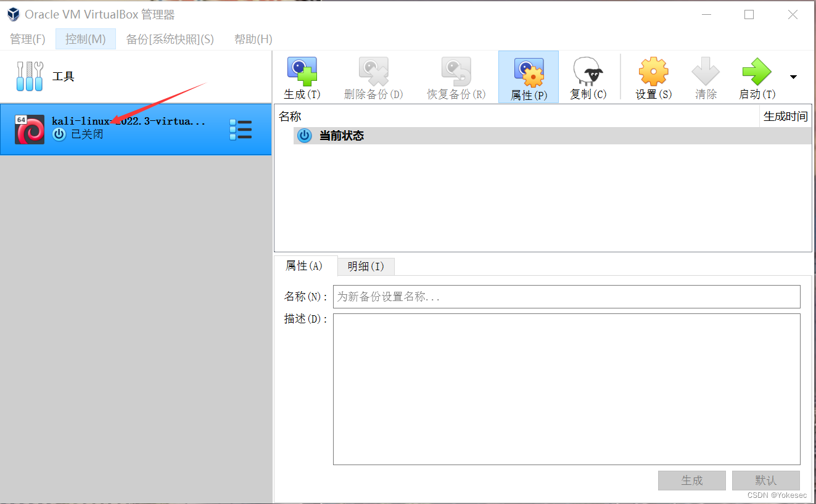Screen dimensions: 816x504
Task: Toggle the 属性(P) properties toolbar icon
Action: click(529, 72)
